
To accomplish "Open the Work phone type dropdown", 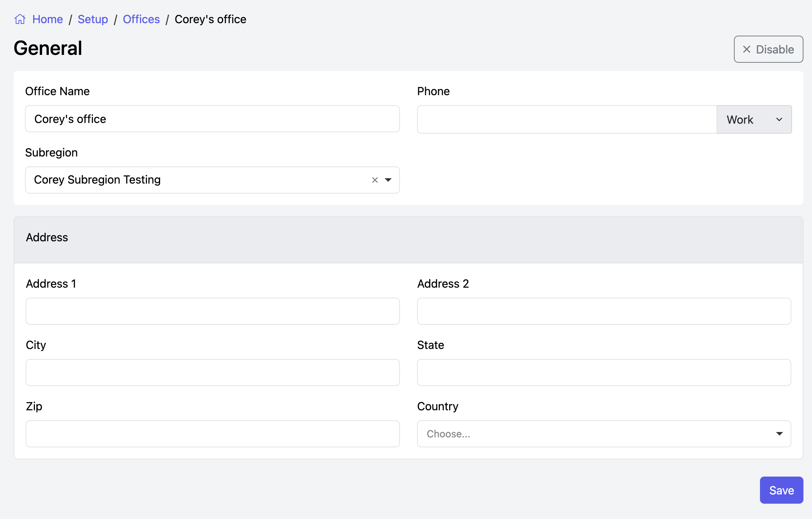I will 754,119.
